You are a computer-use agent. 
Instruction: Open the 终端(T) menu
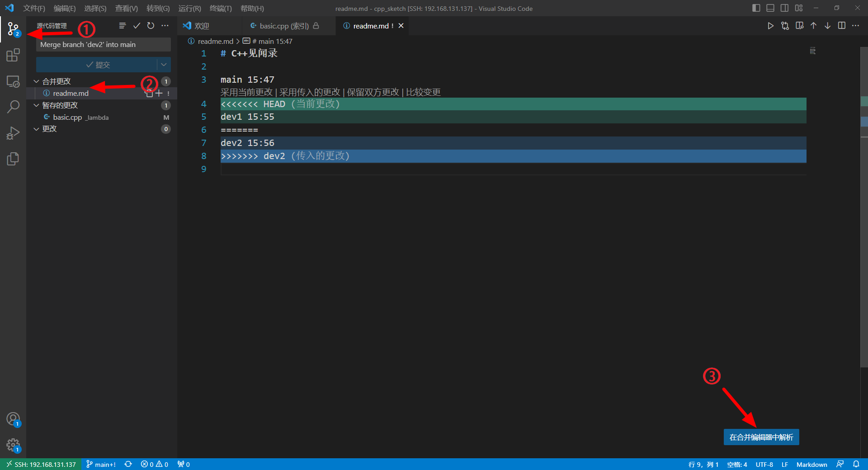pos(221,8)
